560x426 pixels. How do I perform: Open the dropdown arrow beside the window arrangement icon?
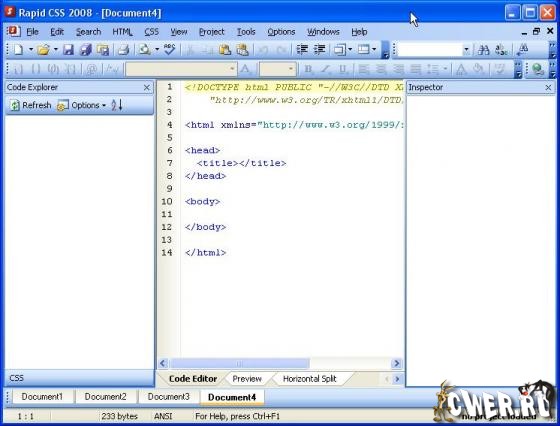350,50
